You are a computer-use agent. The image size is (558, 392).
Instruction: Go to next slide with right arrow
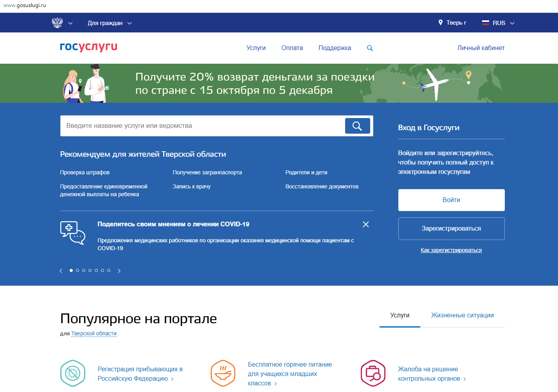[119, 271]
